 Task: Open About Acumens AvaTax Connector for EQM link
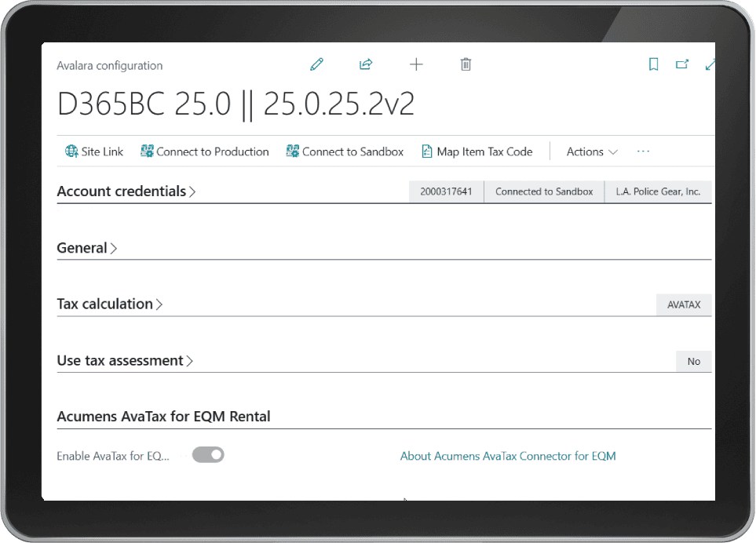pyautogui.click(x=508, y=456)
